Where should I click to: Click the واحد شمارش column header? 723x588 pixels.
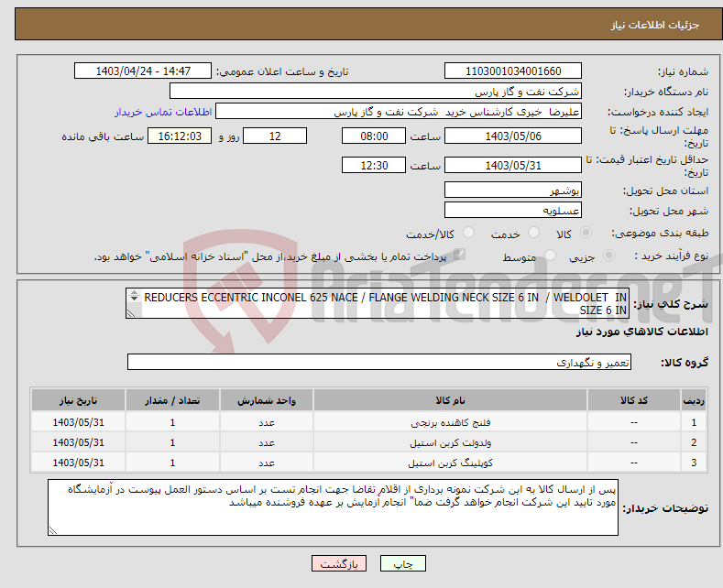(x=267, y=400)
